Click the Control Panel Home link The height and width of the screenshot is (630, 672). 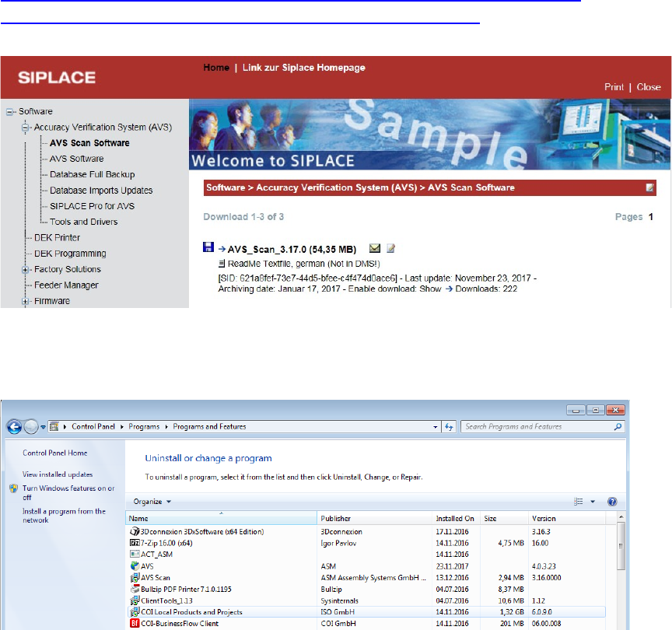click(x=55, y=453)
